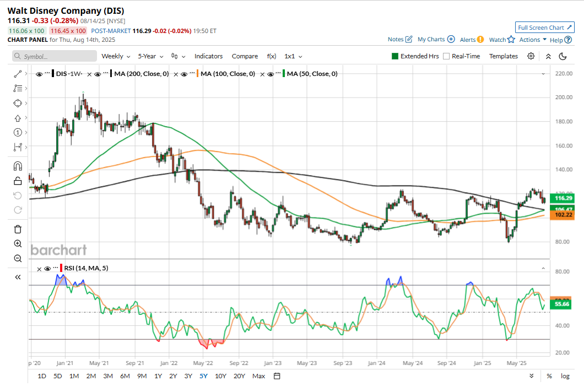Zoom in with the plus magnifier
This screenshot has height=392, width=584.
[x=18, y=243]
